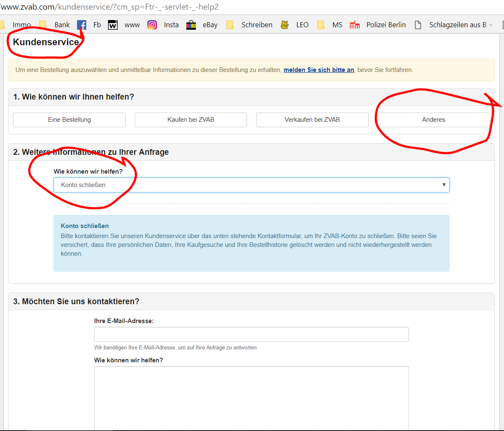This screenshot has width=504, height=431.
Task: Click the 'Ihre E-Mail-Adresse:' label
Action: (124, 321)
